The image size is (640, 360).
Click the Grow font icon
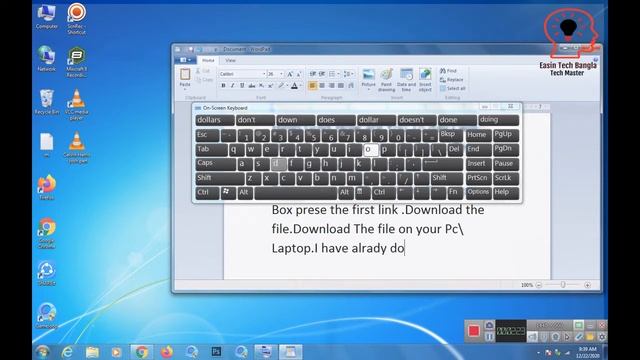(290, 74)
